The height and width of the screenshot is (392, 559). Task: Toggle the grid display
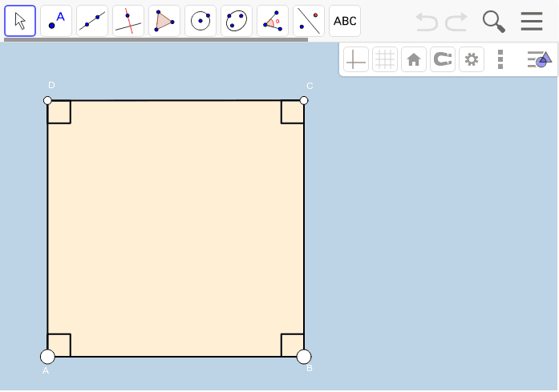coord(385,59)
